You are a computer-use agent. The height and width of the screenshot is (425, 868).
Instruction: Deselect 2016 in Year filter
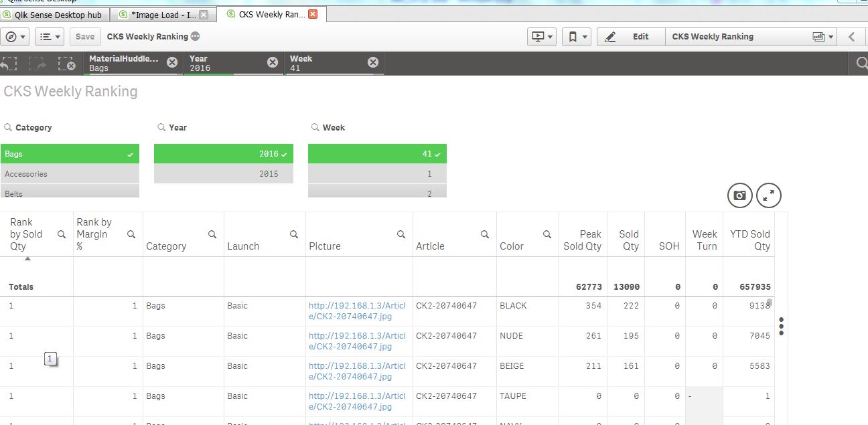point(224,154)
